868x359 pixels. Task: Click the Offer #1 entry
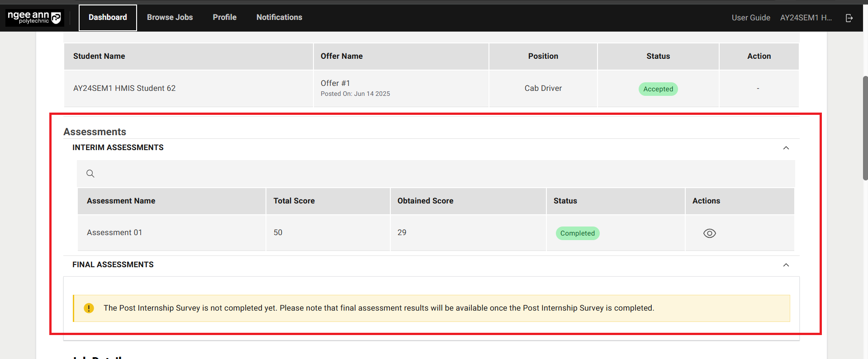[x=335, y=83]
